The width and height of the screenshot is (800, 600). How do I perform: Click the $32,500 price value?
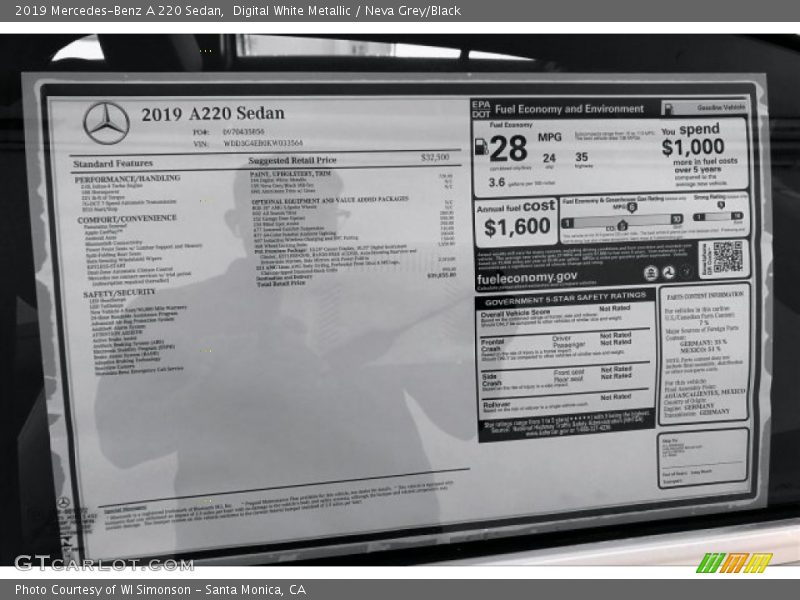(x=435, y=157)
